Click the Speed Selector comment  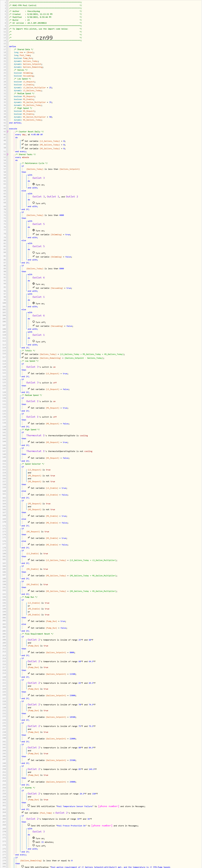pos(33,464)
